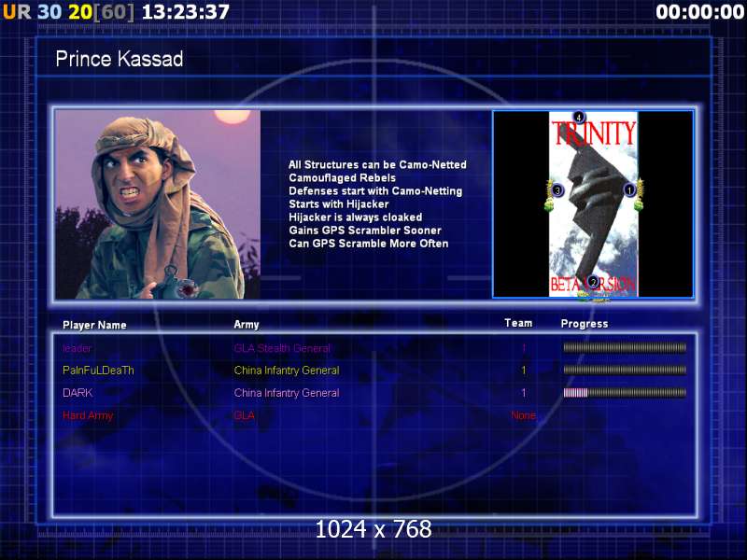The height and width of the screenshot is (560, 747).
Task: Click the Trinity map preview image
Action: click(593, 204)
